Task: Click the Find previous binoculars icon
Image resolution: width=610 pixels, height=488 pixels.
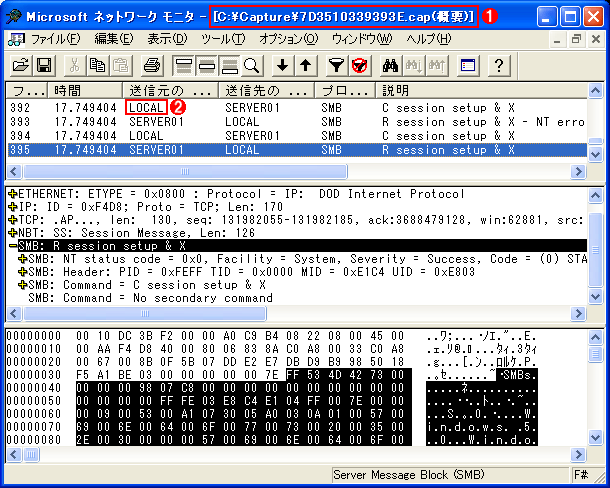Action: (x=436, y=65)
